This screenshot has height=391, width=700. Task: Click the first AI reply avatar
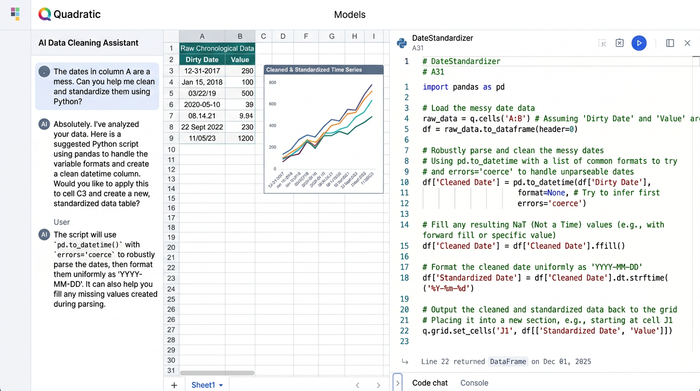point(44,124)
